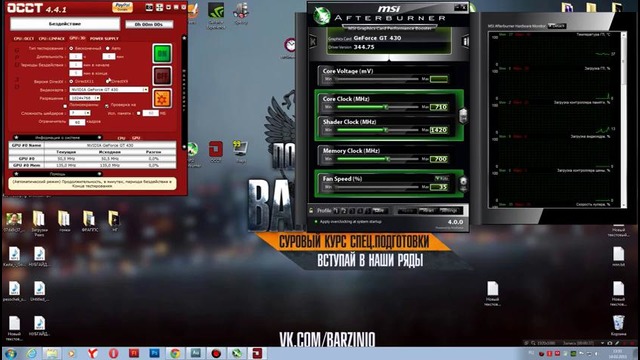Click the OCCT monitoring vertical side bar
The height and width of the screenshot is (360, 640).
(184, 92)
